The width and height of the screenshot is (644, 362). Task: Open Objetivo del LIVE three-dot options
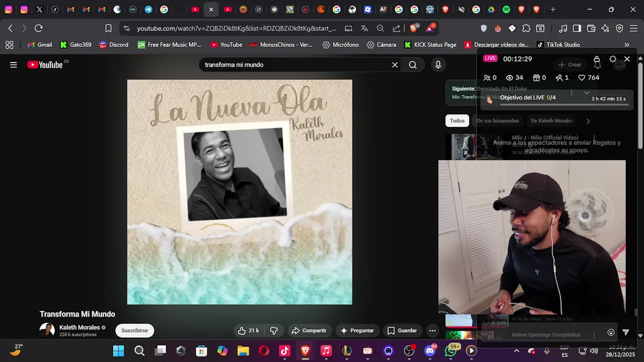click(572, 93)
